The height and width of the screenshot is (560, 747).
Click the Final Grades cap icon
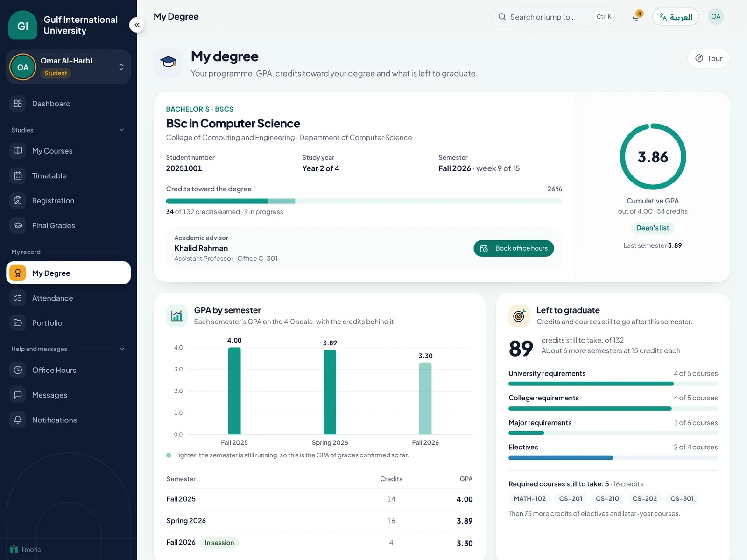pyautogui.click(x=18, y=225)
